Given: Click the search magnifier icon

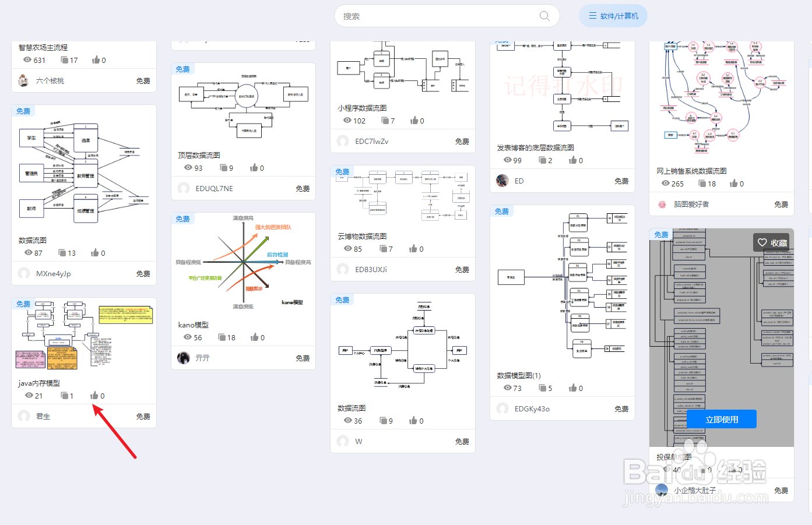Looking at the screenshot, I should coord(544,16).
